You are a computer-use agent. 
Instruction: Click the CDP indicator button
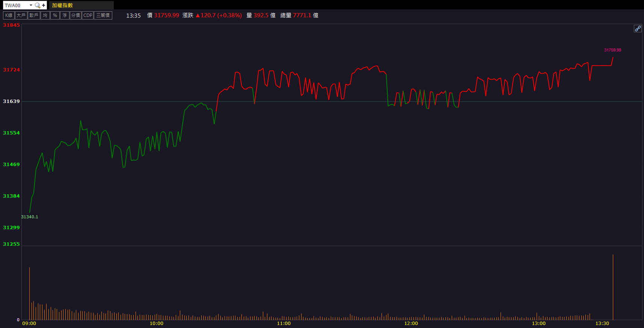pyautogui.click(x=88, y=15)
